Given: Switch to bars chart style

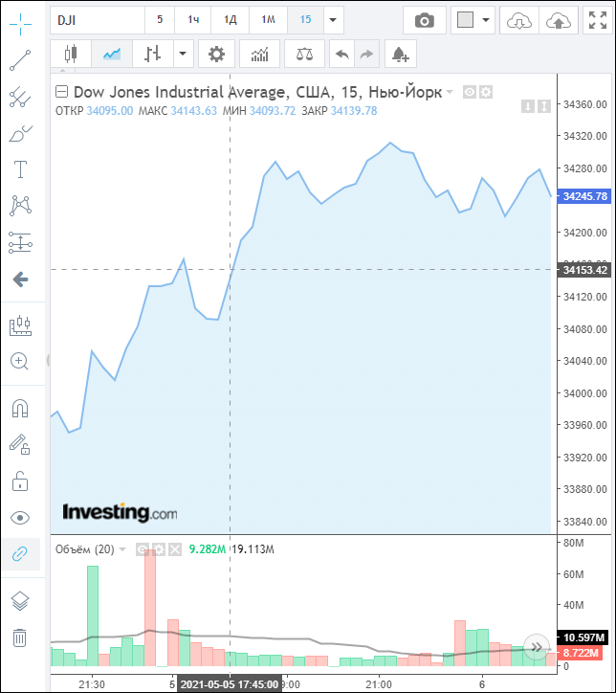Looking at the screenshot, I should click(x=153, y=54).
